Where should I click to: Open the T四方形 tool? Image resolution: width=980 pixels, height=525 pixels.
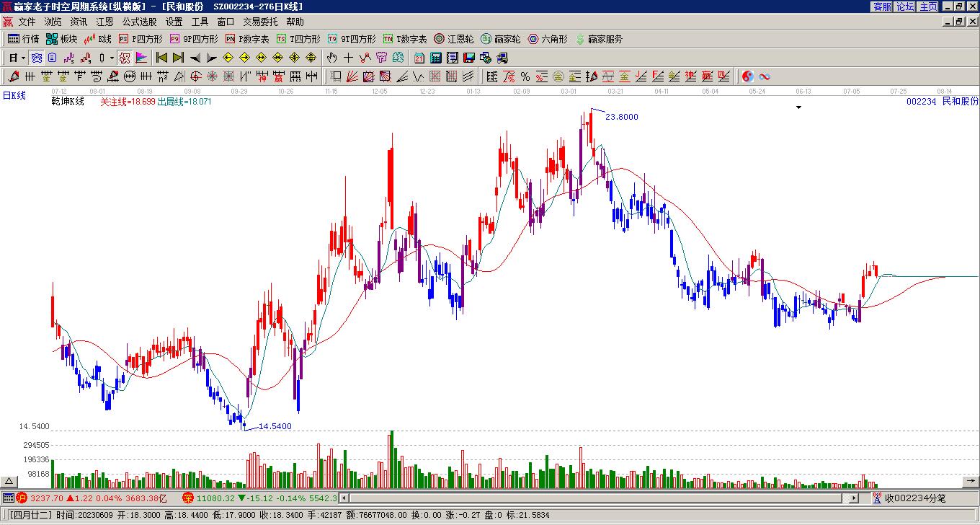click(298, 39)
